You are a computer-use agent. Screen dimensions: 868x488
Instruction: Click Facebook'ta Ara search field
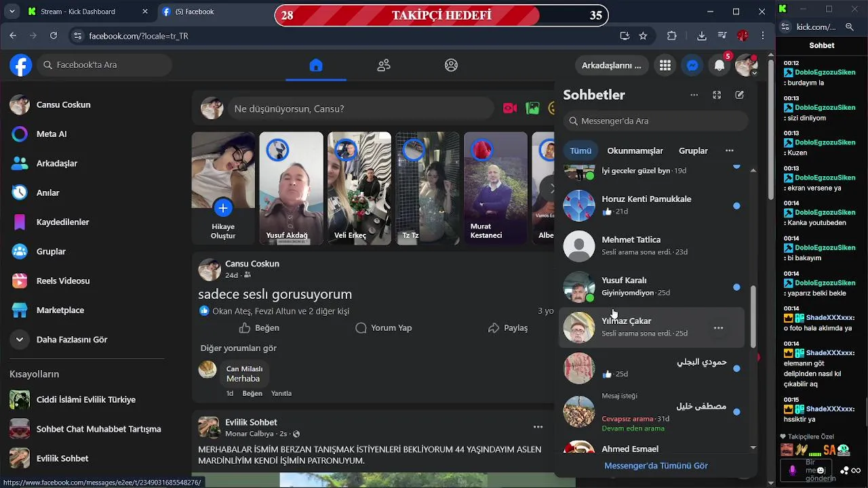(104, 65)
